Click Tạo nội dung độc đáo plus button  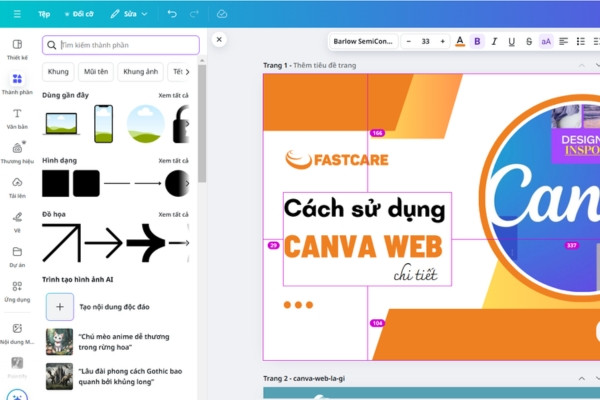click(60, 307)
